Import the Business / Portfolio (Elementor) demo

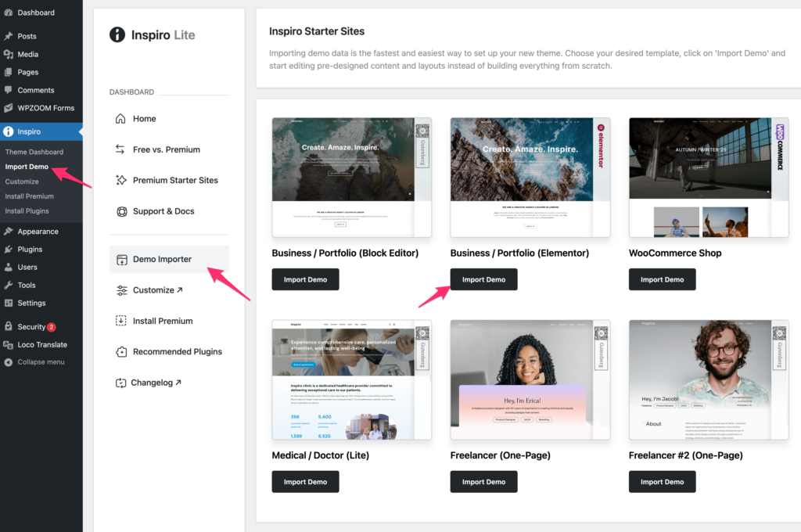coord(483,279)
